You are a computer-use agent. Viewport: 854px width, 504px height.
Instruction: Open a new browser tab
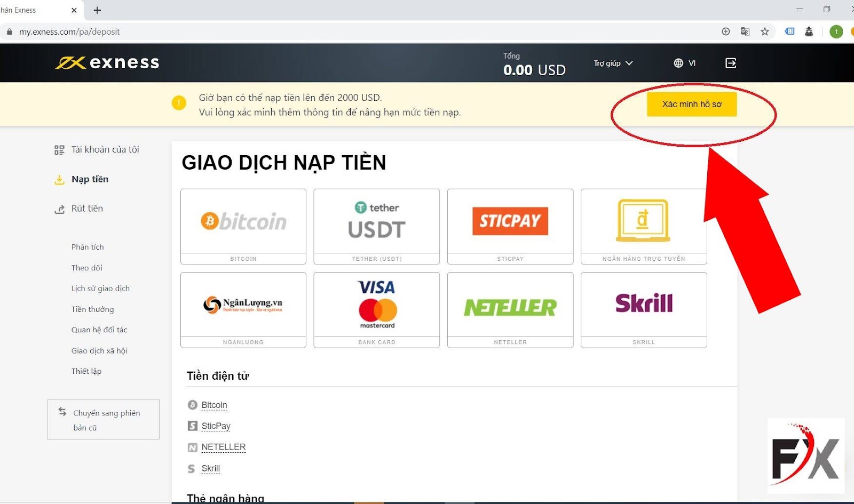[97, 10]
